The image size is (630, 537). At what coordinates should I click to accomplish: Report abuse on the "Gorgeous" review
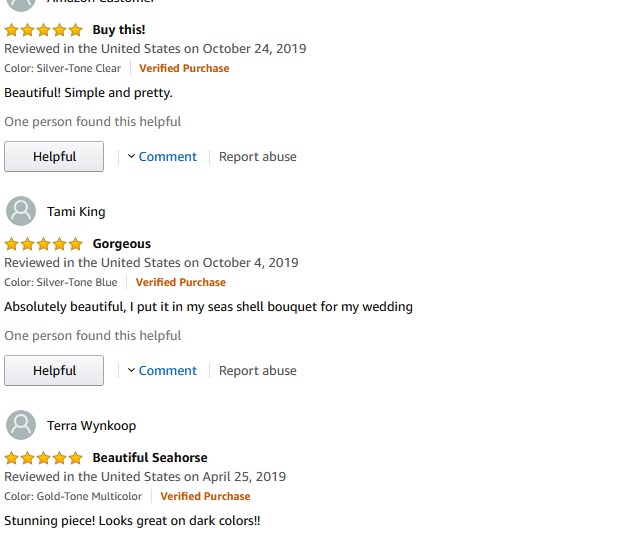tap(257, 370)
